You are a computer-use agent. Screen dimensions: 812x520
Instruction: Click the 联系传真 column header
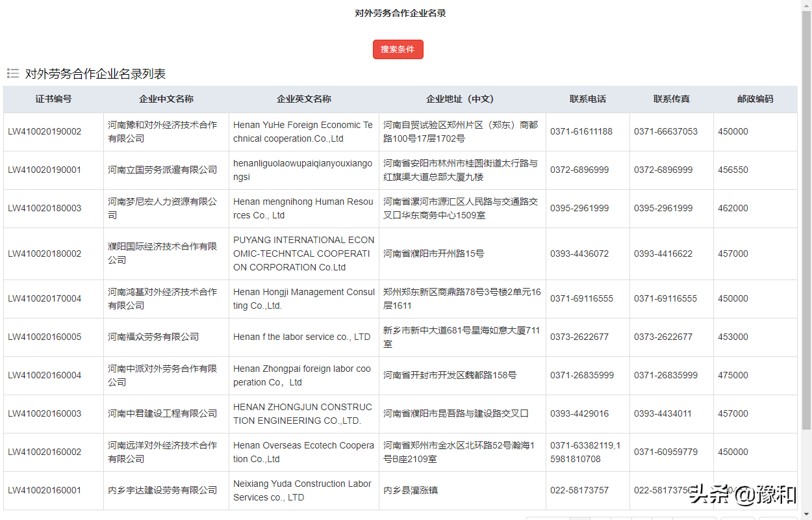click(x=671, y=99)
